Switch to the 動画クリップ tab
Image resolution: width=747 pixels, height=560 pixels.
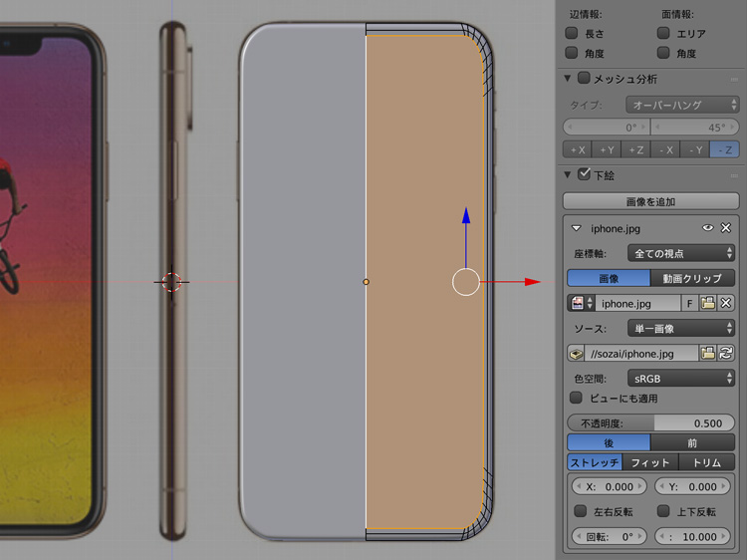[692, 278]
